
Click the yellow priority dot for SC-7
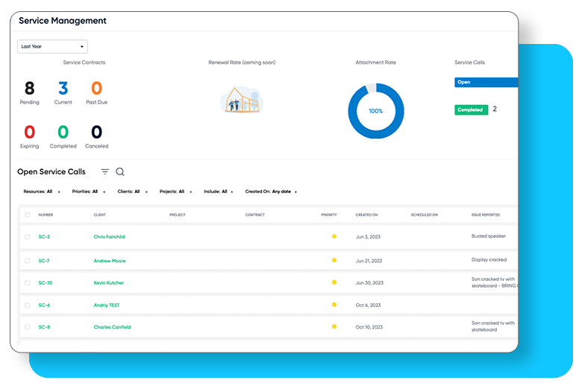(334, 260)
